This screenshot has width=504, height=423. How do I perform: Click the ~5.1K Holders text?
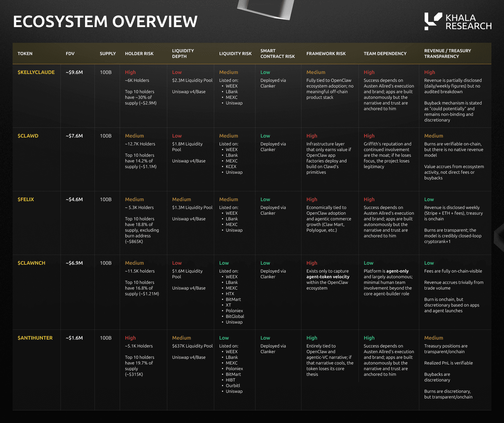139,346
